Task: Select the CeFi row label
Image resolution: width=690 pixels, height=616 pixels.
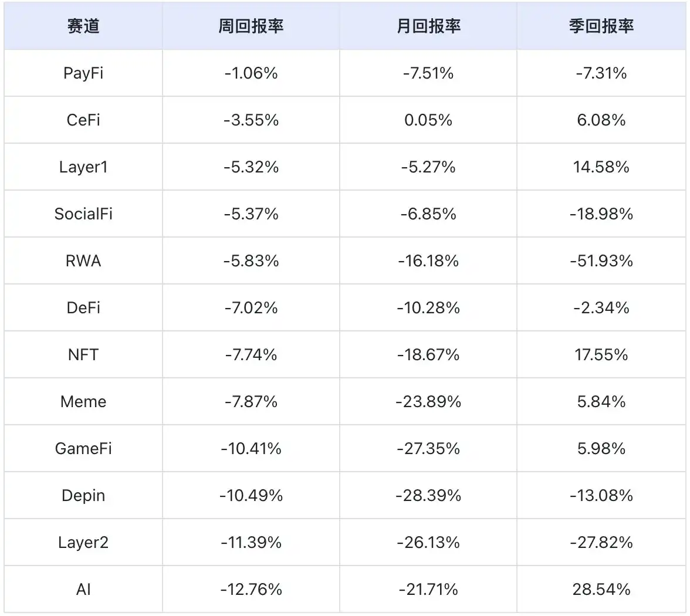Action: 83,120
